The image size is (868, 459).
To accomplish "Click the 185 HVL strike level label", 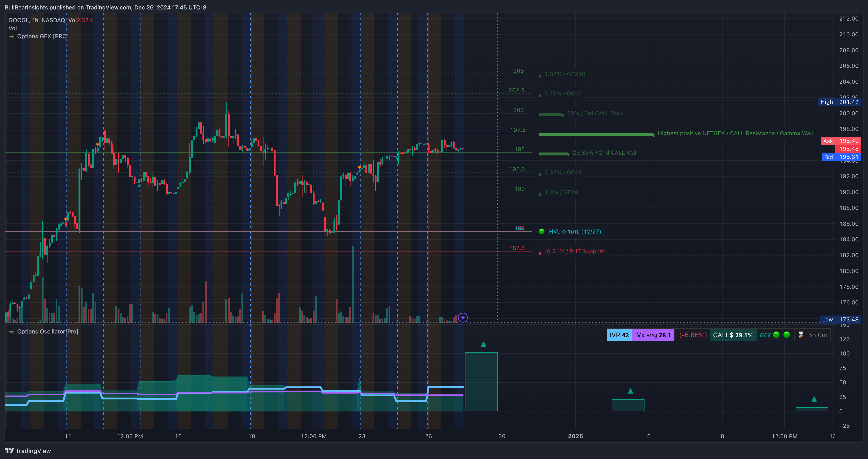I will pyautogui.click(x=519, y=228).
